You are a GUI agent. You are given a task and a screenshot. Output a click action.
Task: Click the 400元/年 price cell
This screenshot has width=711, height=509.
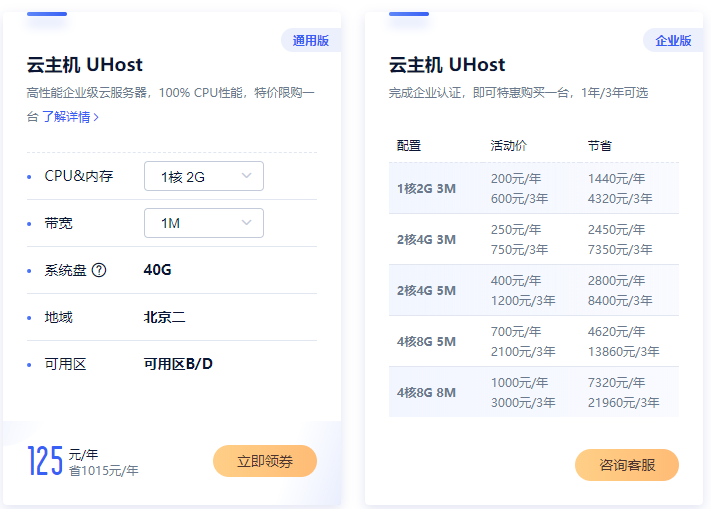[x=516, y=281]
